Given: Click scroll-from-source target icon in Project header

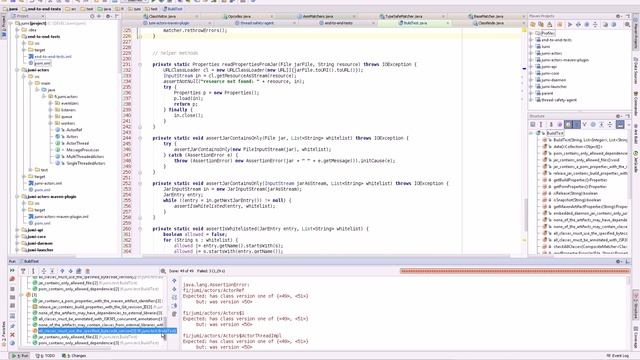Looking at the screenshot, I should tap(92, 16).
